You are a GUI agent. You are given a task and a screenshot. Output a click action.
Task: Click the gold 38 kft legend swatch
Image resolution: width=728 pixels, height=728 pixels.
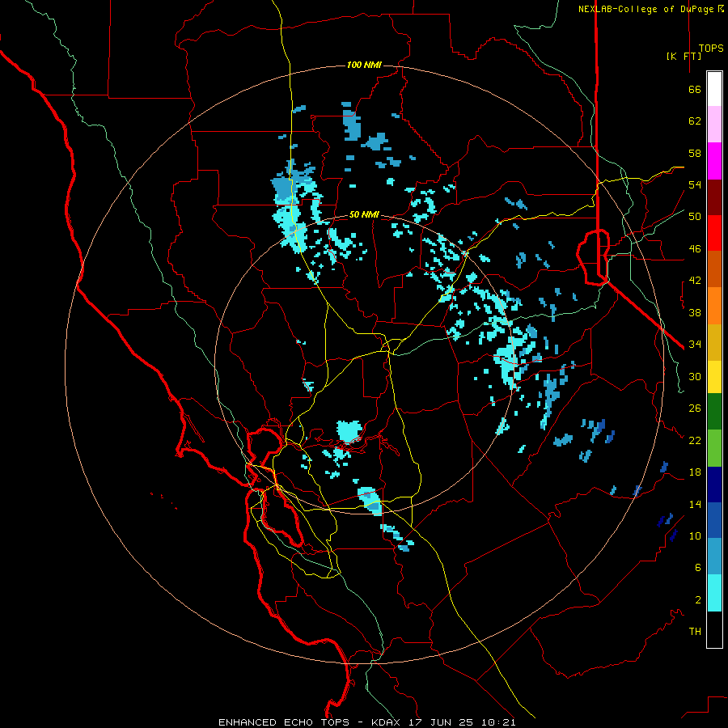(714, 342)
